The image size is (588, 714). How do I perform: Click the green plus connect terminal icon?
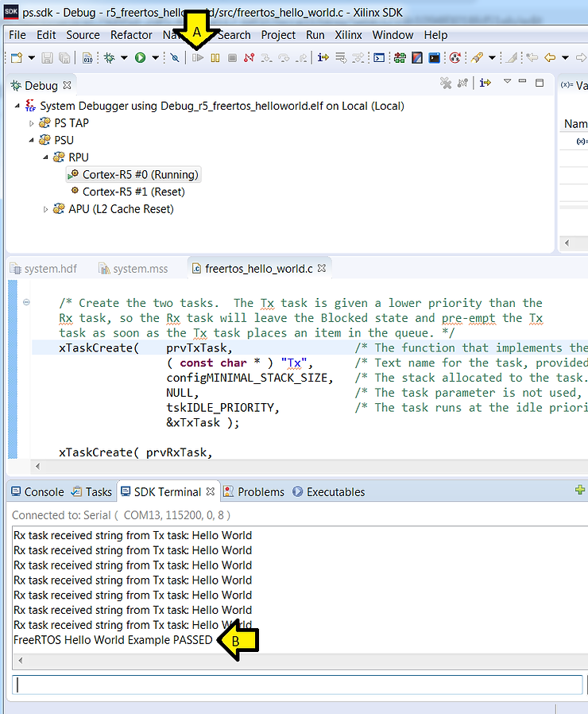580,490
